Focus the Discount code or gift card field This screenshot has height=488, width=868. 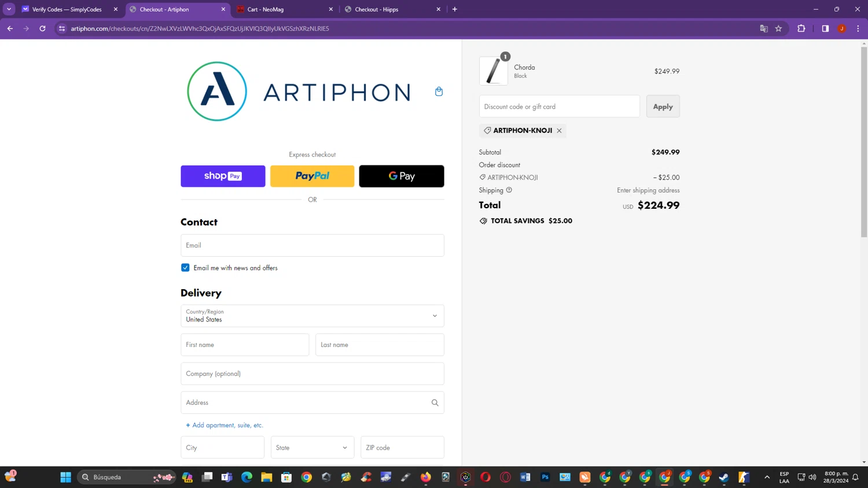560,106
